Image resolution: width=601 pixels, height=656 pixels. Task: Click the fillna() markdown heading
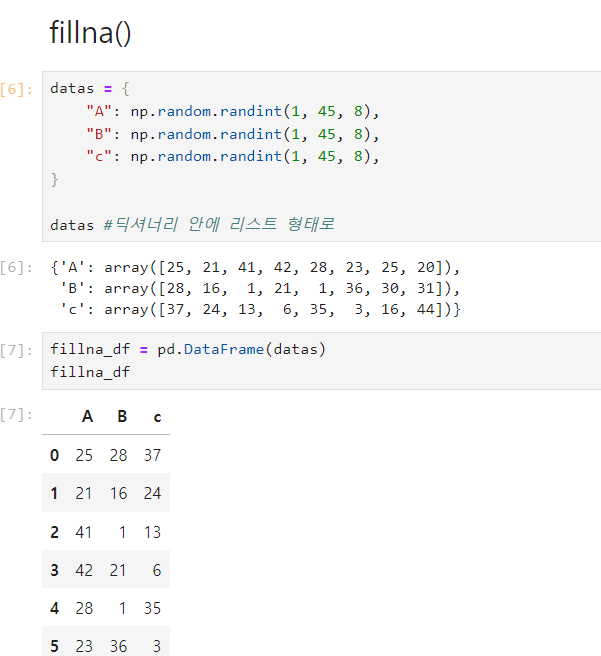click(x=90, y=33)
